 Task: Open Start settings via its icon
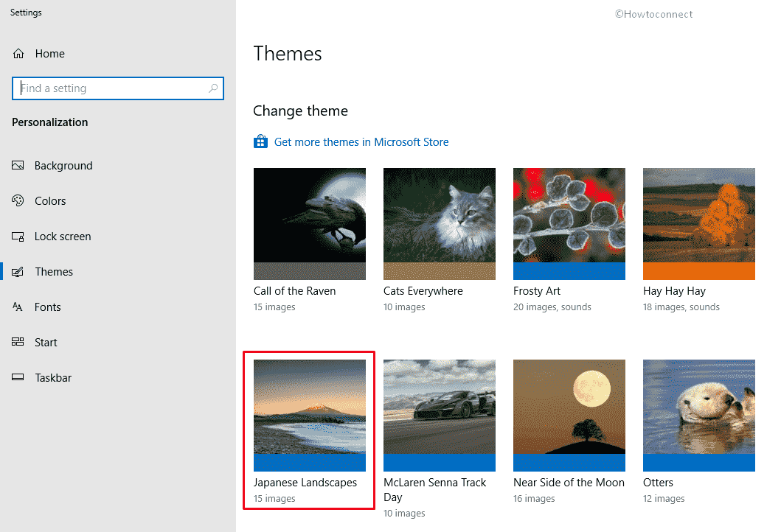(x=16, y=342)
